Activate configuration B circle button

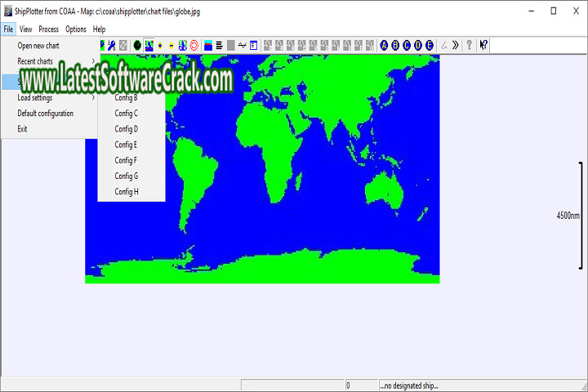(395, 46)
